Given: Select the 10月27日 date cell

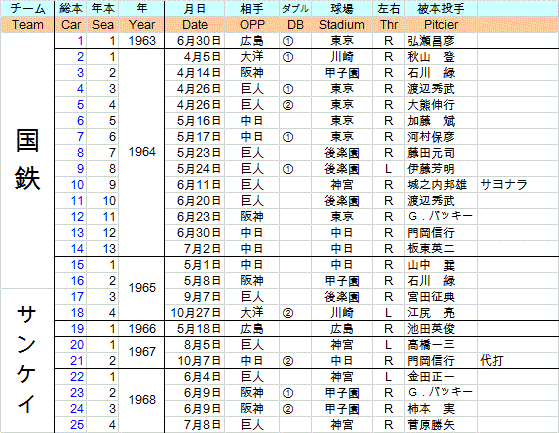Looking at the screenshot, I should coord(195,313).
